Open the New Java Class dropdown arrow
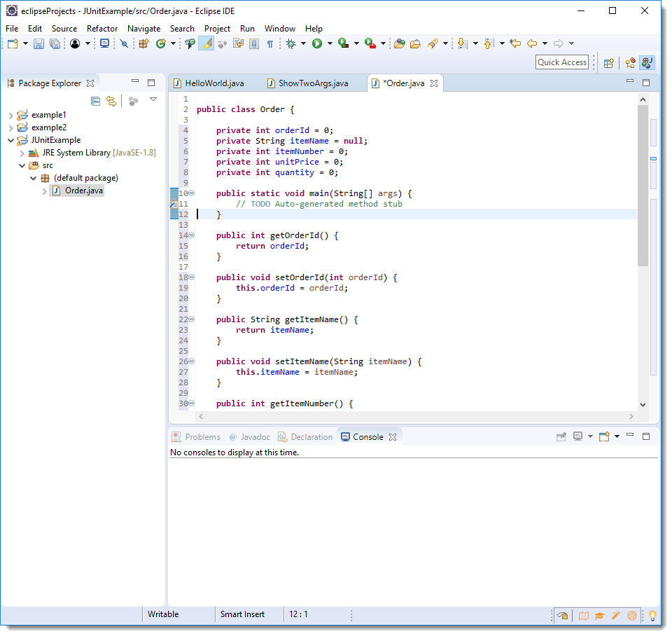Screen dimensions: 672x636 173,43
